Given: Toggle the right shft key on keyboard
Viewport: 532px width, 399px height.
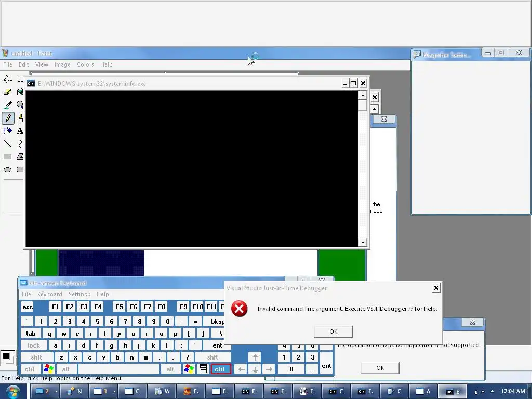Looking at the screenshot, I should click(x=212, y=357).
